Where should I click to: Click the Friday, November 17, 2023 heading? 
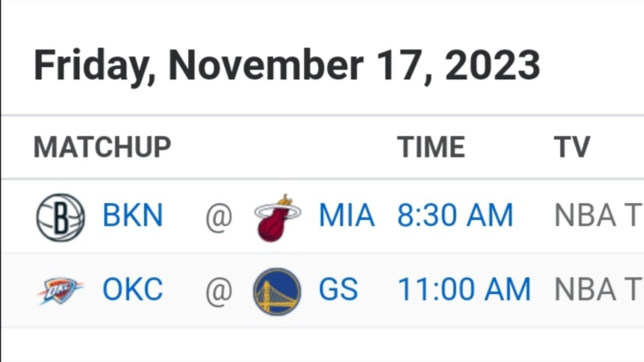287,66
